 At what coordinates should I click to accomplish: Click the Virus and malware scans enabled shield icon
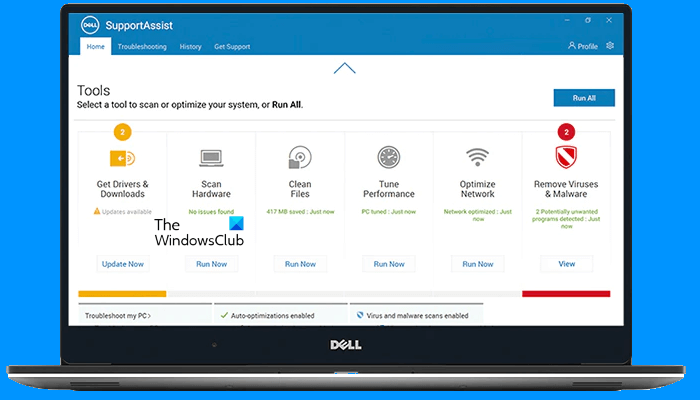click(x=360, y=315)
